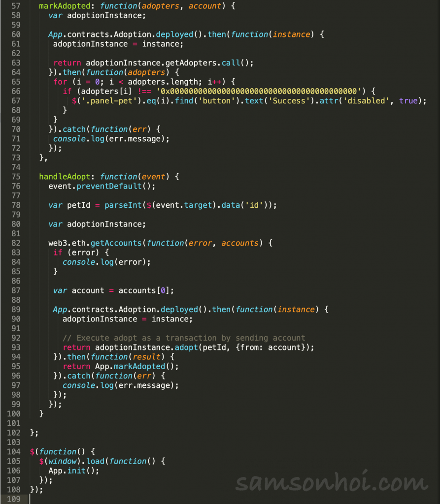Click 'getAccounts' on line 82
This screenshot has width=440, height=504.
116,243
